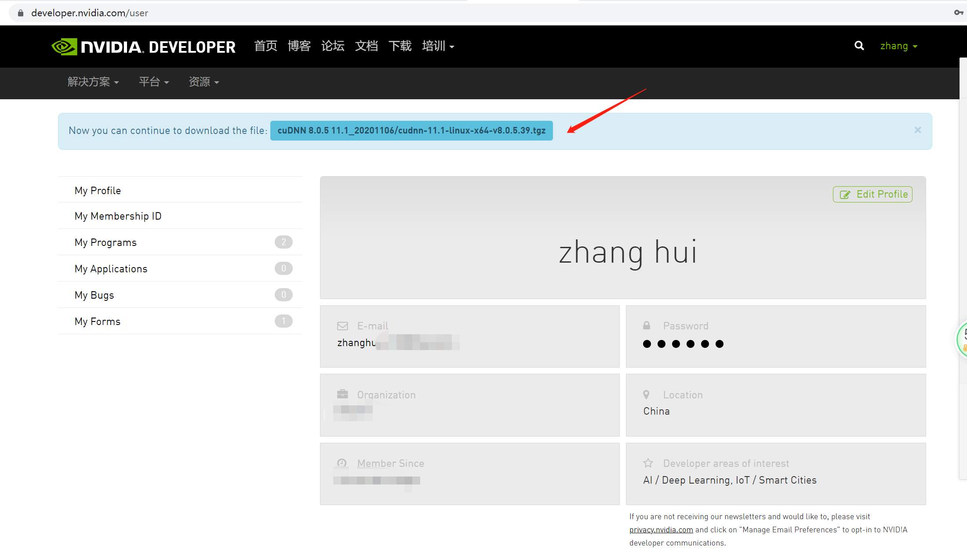The image size is (967, 560).
Task: Click the Developer interests star icon
Action: coord(648,463)
